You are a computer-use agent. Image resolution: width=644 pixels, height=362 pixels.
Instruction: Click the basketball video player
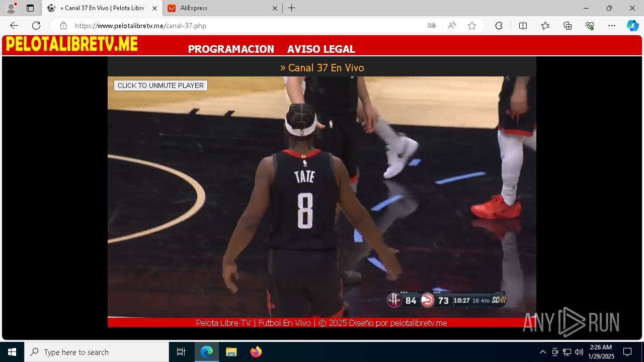322,197
